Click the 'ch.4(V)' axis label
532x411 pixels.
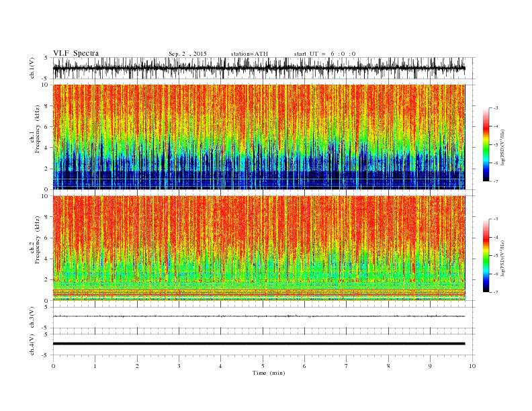click(32, 345)
